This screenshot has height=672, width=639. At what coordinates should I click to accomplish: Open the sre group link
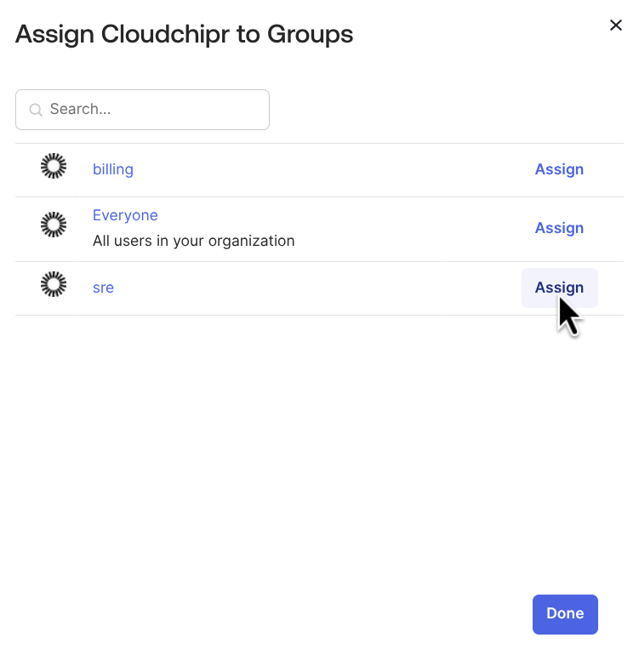[103, 288]
